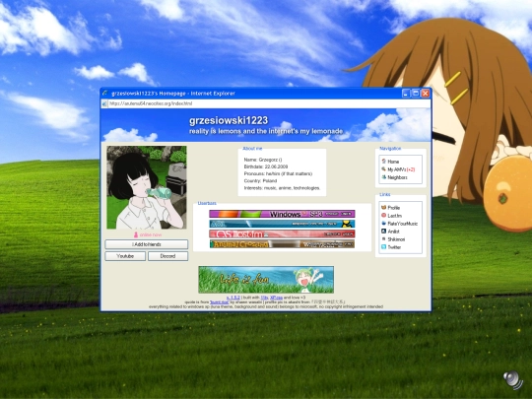
Task: Click the neocities URL address field
Action: click(x=269, y=103)
